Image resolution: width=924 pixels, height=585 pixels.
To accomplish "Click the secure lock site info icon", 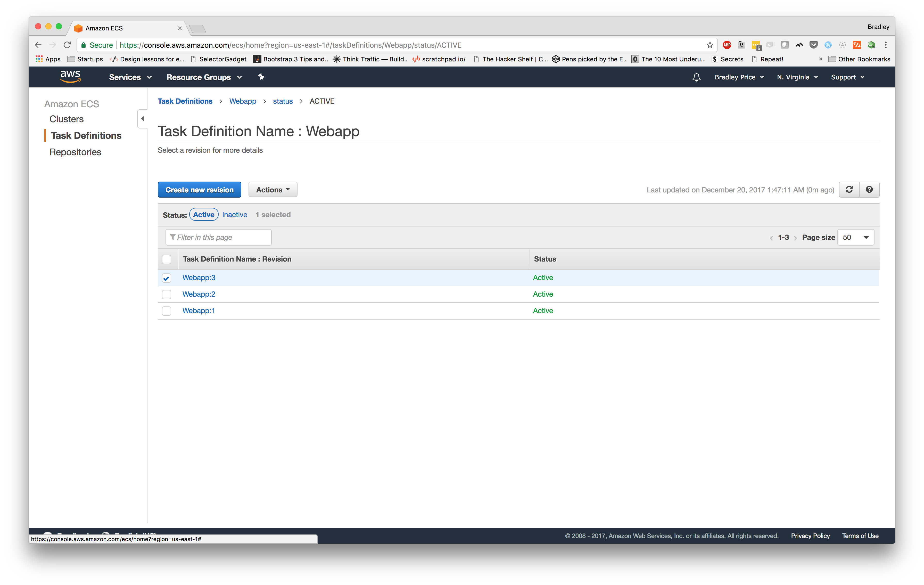I will click(x=84, y=45).
